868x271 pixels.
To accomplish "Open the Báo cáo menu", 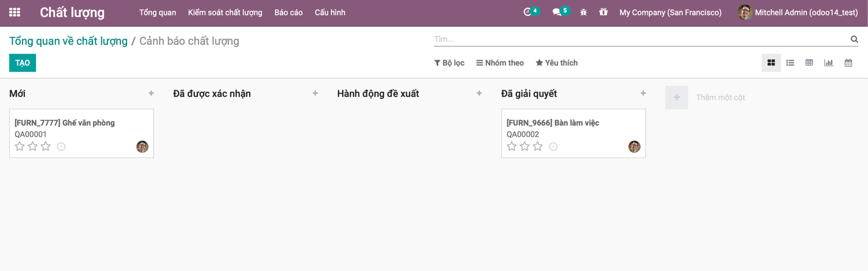I will coord(289,12).
